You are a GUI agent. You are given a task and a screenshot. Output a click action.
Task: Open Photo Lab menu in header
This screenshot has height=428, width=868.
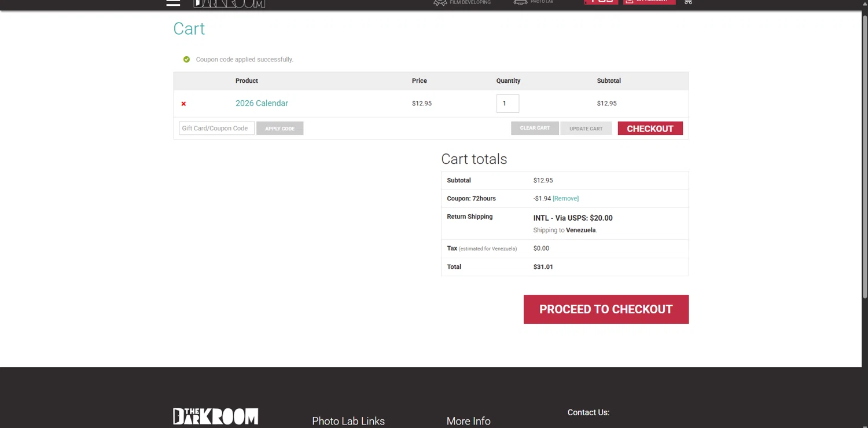(534, 2)
